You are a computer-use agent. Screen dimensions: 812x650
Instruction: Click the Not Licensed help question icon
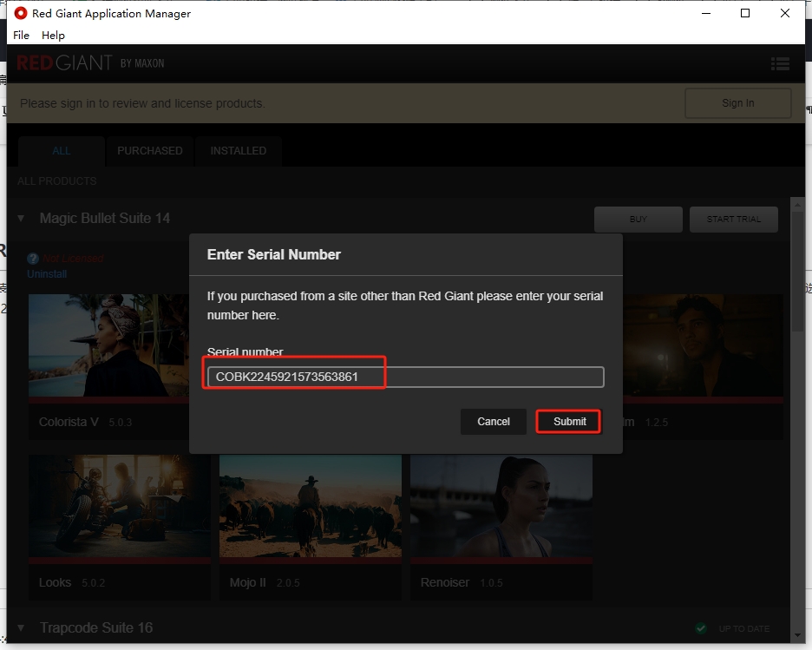click(x=33, y=259)
